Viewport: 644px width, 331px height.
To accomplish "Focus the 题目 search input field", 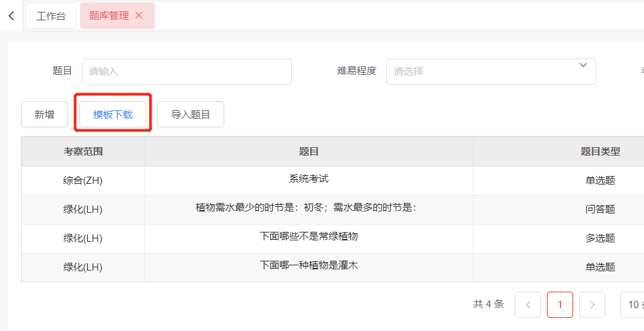I will click(x=187, y=72).
